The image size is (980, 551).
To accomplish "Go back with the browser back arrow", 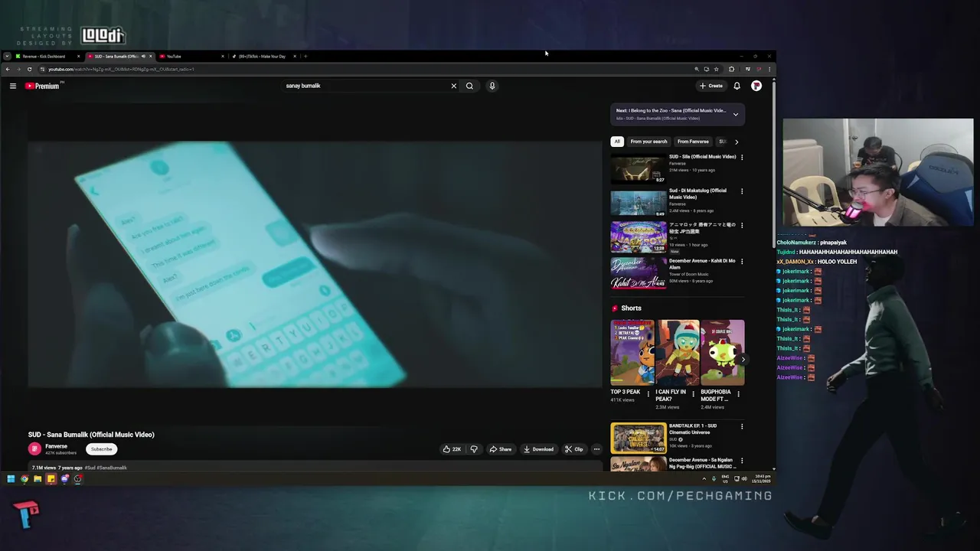I will coord(8,69).
